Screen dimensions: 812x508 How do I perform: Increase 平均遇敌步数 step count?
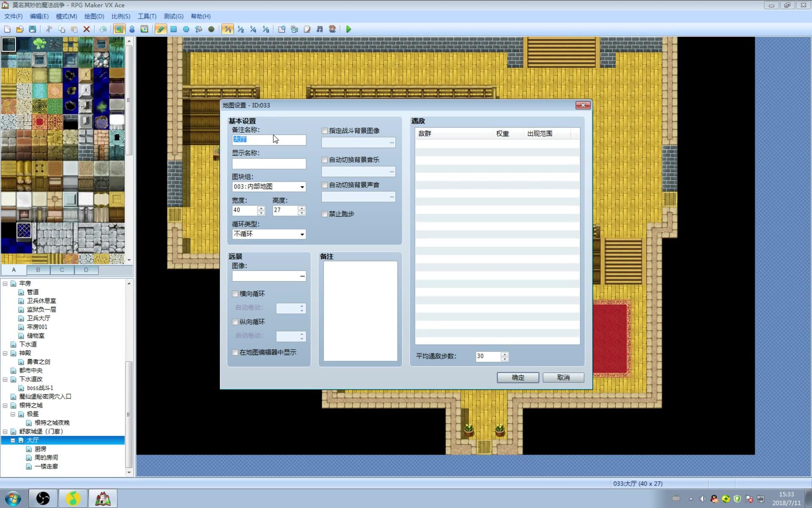tap(504, 354)
